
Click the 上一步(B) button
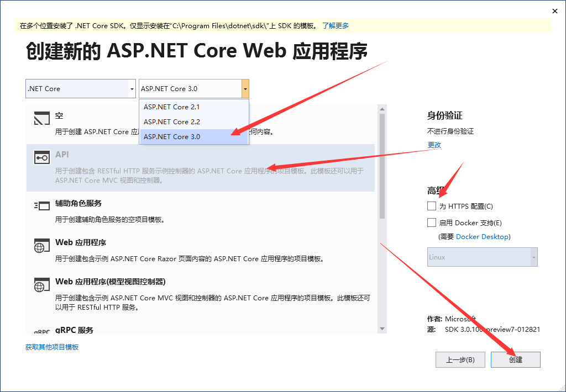(x=460, y=359)
